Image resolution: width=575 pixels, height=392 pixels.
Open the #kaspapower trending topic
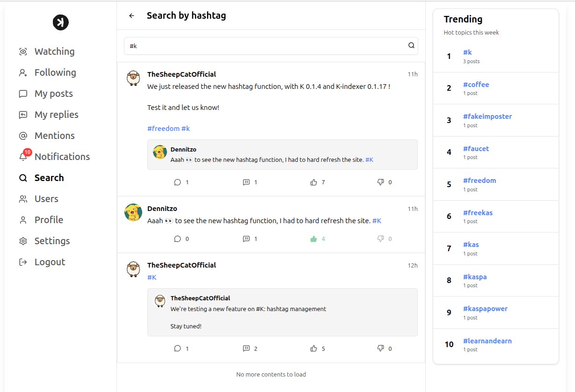pos(485,309)
